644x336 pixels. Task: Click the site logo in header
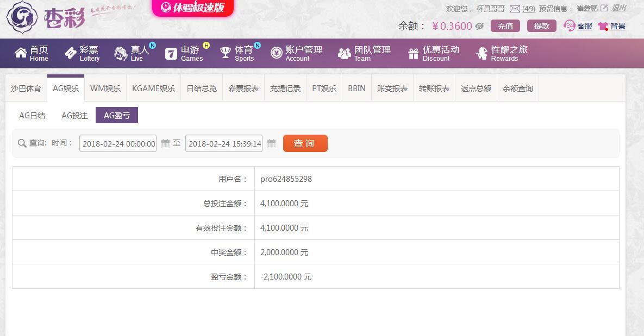46,18
